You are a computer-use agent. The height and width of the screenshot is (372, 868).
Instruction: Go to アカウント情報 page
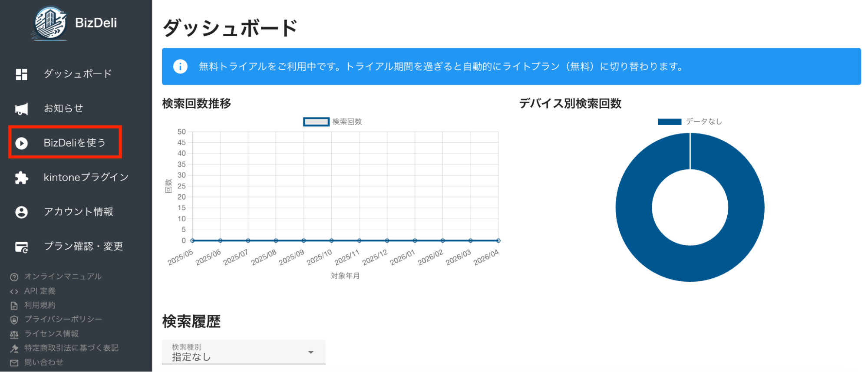78,212
